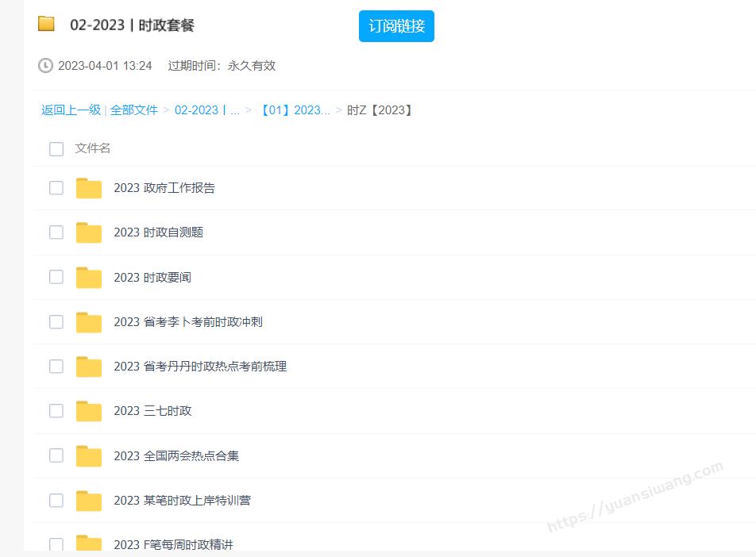This screenshot has height=557, width=756.
Task: Select checkbox of 2023 时政要闻
Action: click(56, 277)
